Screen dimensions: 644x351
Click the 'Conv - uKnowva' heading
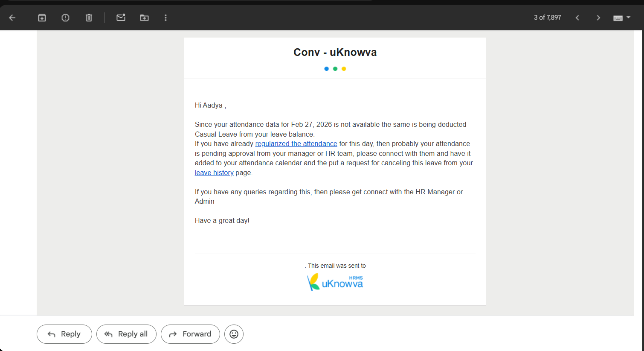(335, 52)
